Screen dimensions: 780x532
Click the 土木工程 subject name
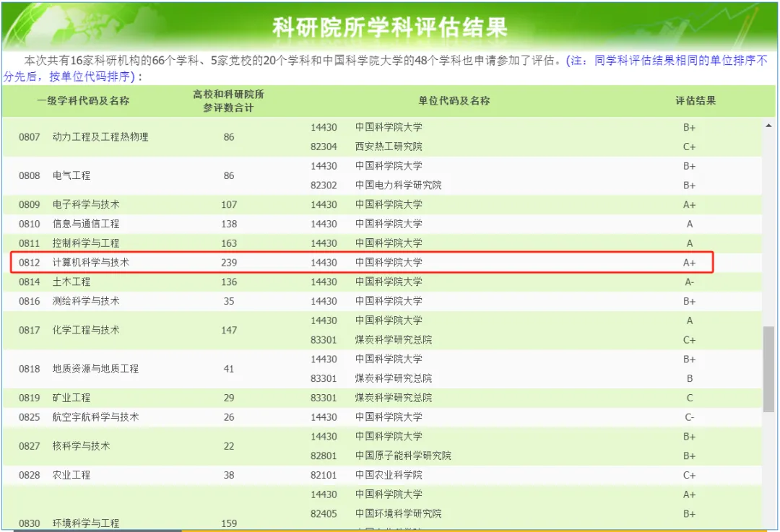point(71,282)
